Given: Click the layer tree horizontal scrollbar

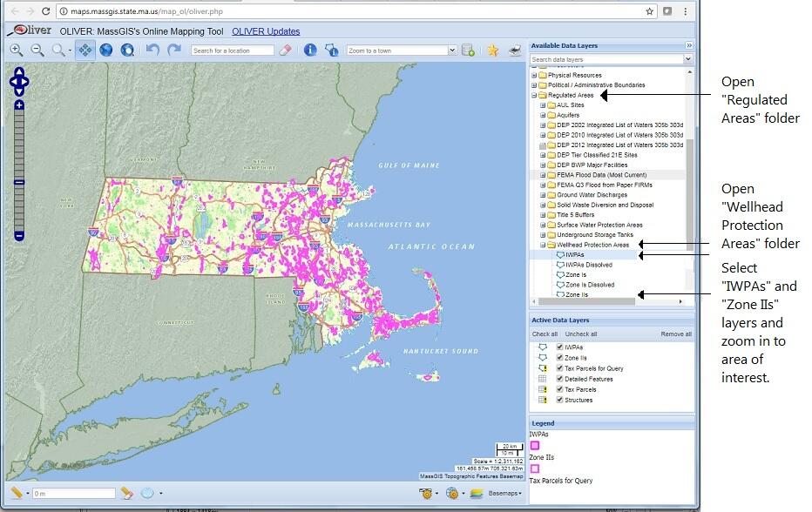Looking at the screenshot, I should 586,300.
